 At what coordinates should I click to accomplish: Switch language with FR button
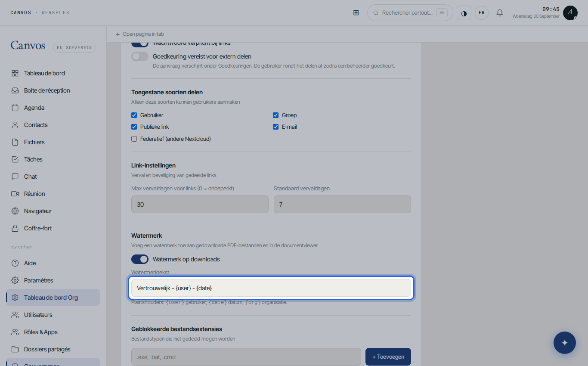point(482,13)
